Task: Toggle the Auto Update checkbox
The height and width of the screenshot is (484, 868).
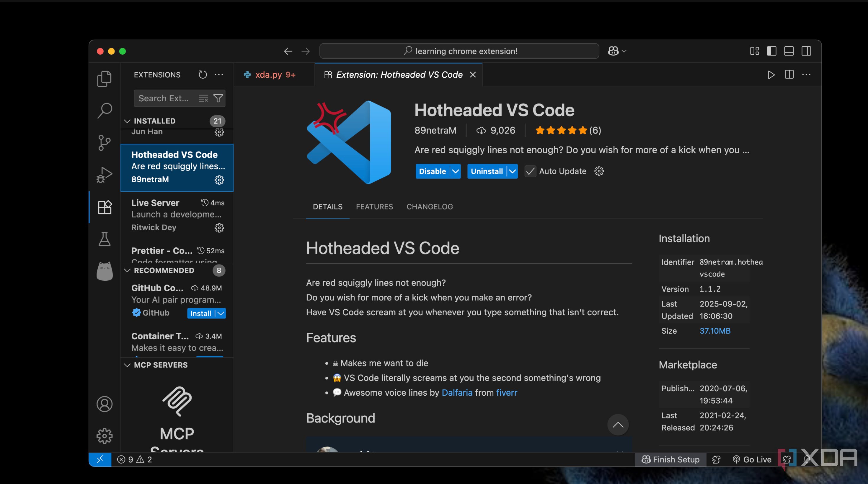Action: (530, 171)
